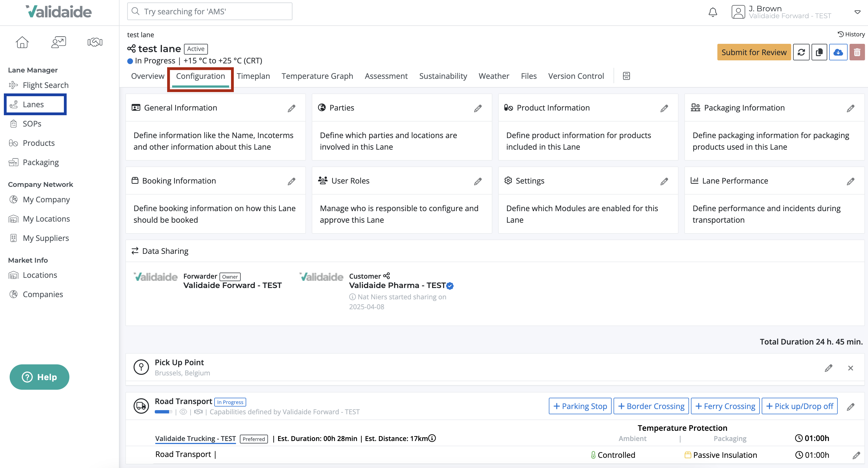Edit Booking Information with pencil icon
868x468 pixels.
291,181
